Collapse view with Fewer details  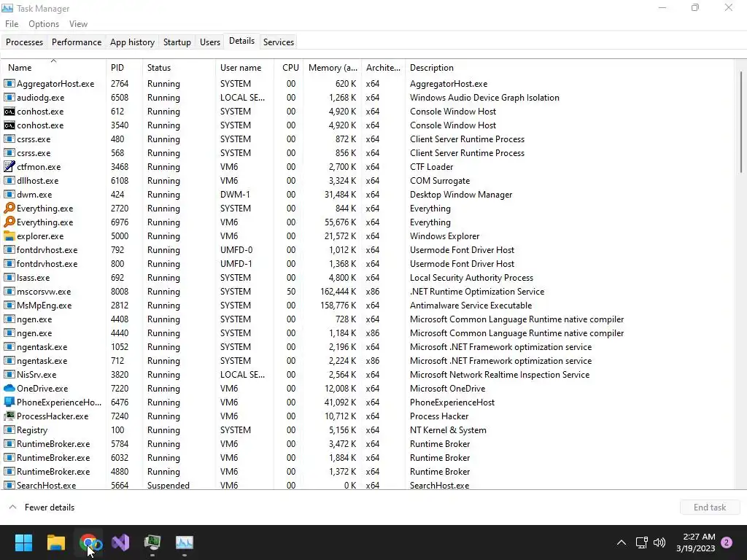click(x=42, y=507)
